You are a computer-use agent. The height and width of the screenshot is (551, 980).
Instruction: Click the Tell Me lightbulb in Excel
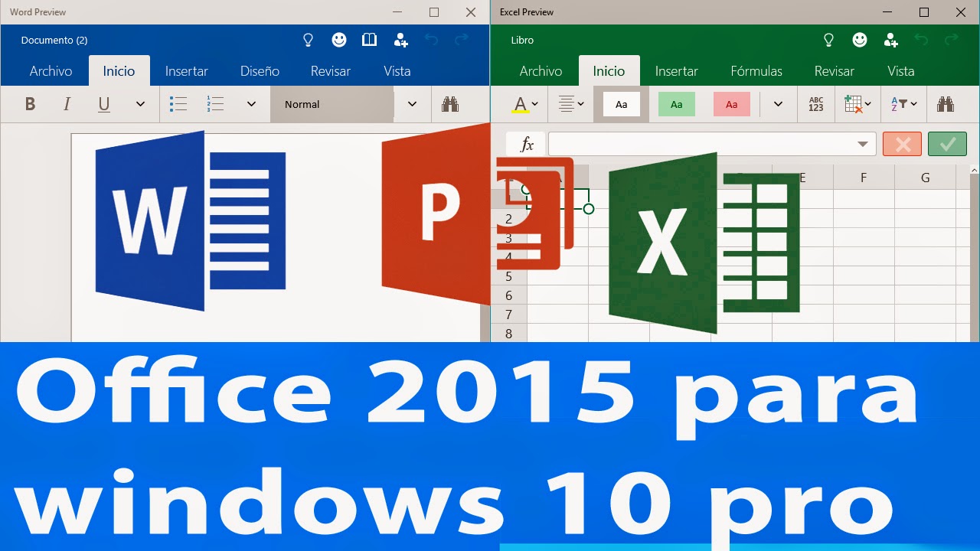(x=828, y=39)
